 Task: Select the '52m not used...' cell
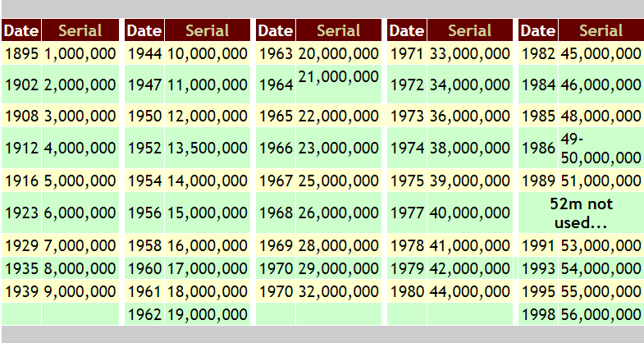[x=582, y=213]
